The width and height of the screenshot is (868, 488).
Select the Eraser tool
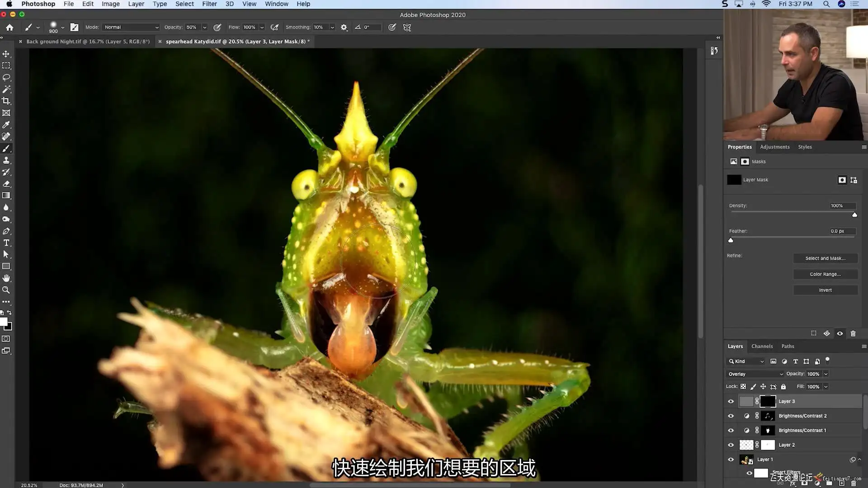6,184
